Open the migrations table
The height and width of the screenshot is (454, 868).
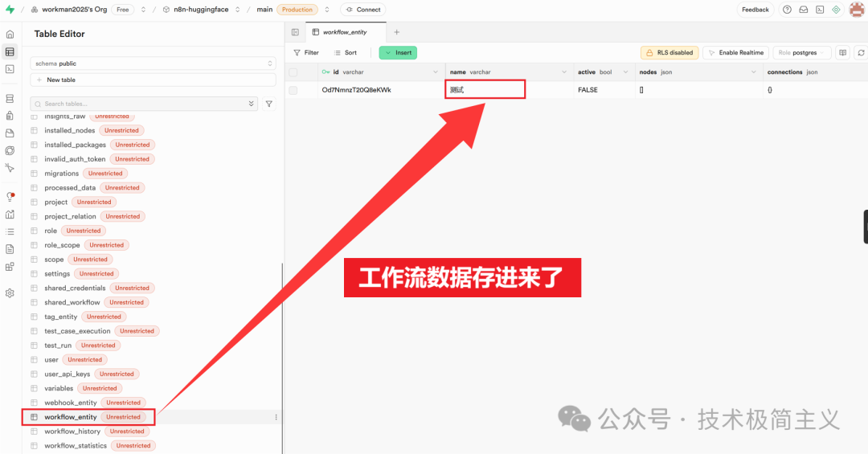click(61, 174)
